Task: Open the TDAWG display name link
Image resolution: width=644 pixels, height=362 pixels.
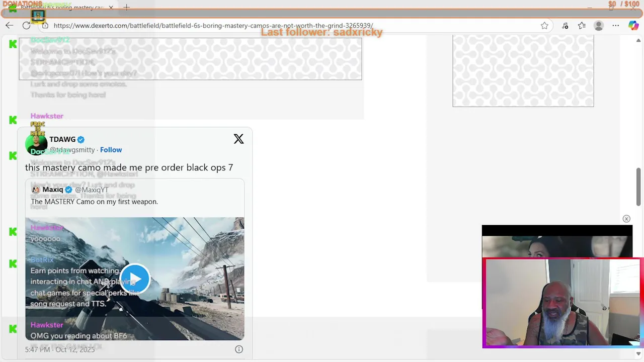Action: (x=62, y=139)
